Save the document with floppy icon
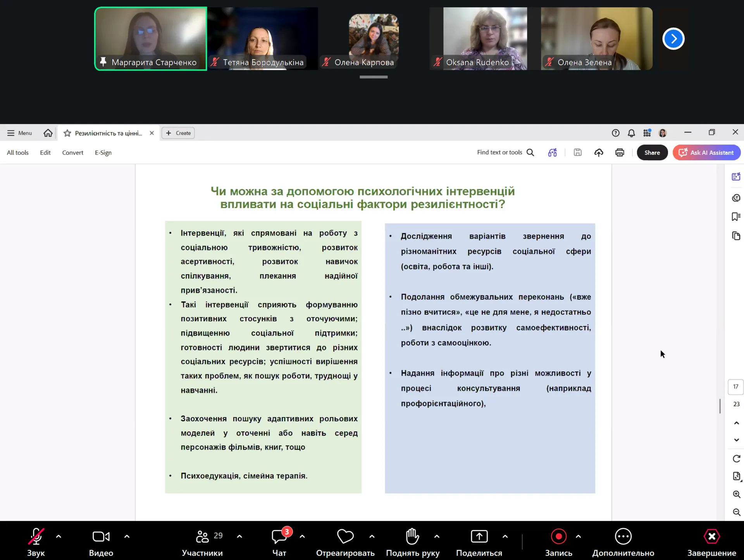Image resolution: width=744 pixels, height=560 pixels. 577,153
